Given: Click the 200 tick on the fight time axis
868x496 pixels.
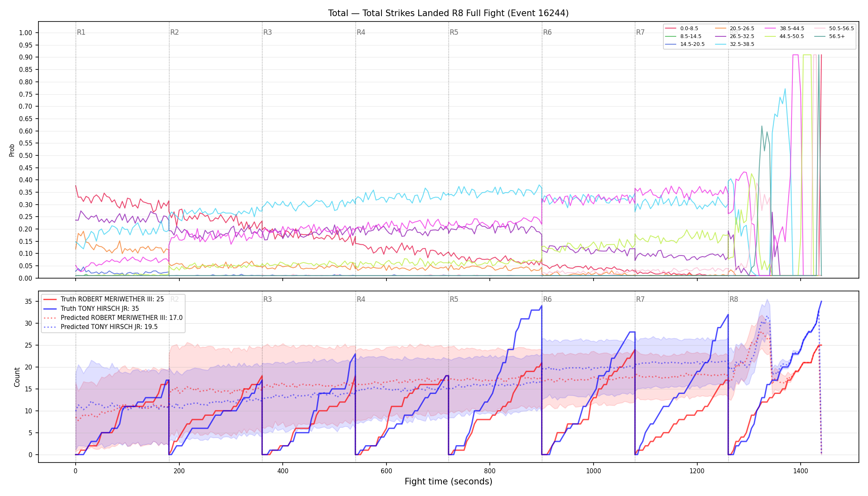Looking at the screenshot, I should pyautogui.click(x=179, y=471).
